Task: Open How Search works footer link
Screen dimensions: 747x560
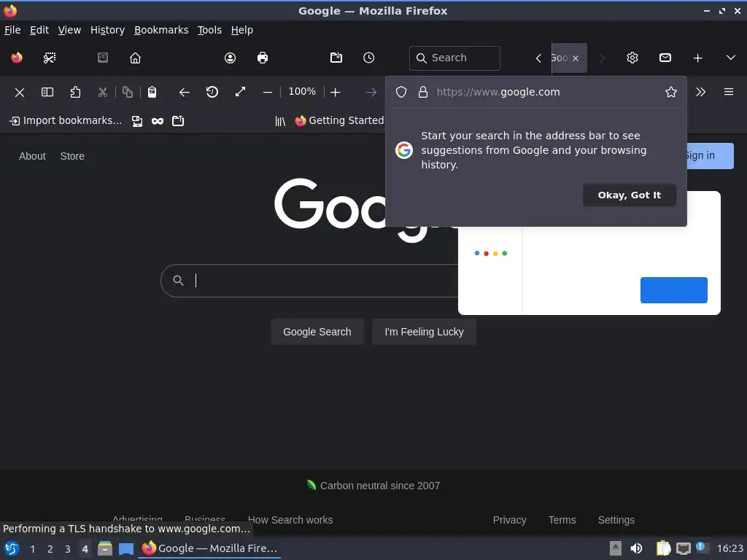Action: coord(290,519)
